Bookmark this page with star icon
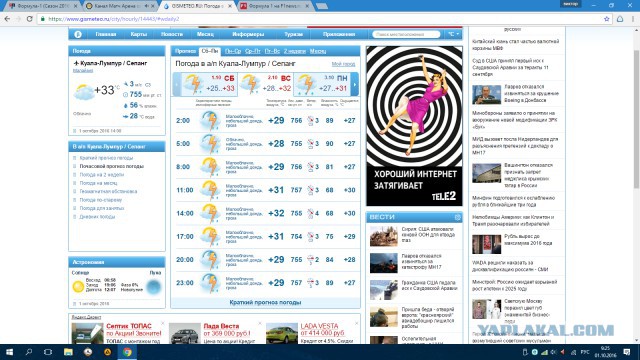Image resolution: width=640 pixels, height=360 pixels. 607,19
